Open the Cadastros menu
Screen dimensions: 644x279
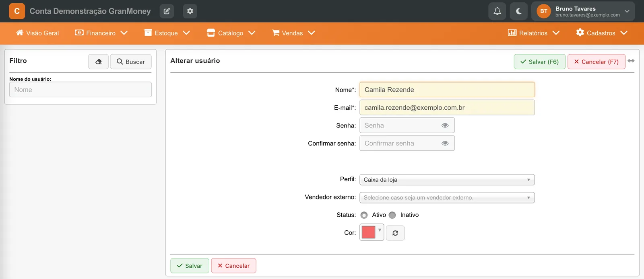pyautogui.click(x=602, y=33)
